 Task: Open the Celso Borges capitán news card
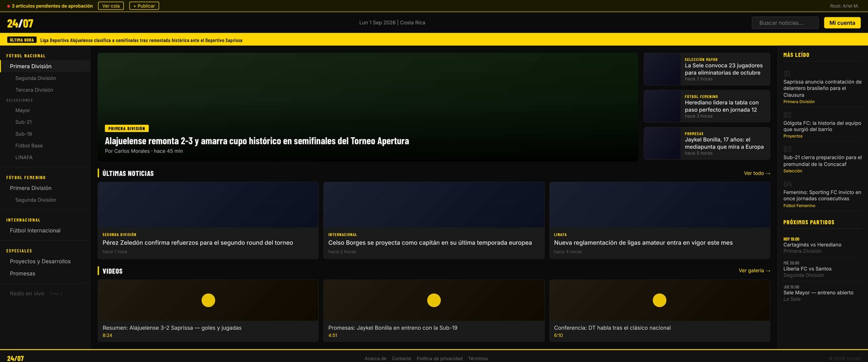point(434,220)
